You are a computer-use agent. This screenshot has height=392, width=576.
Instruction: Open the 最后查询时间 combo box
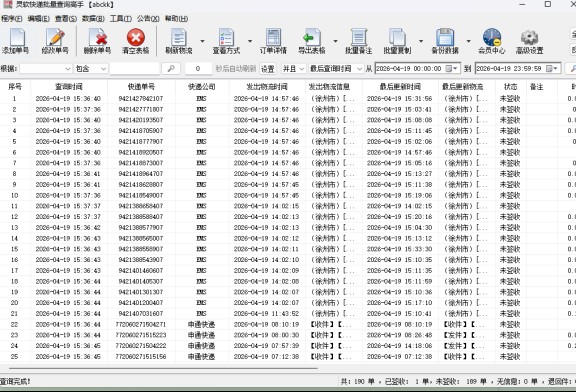click(x=336, y=68)
